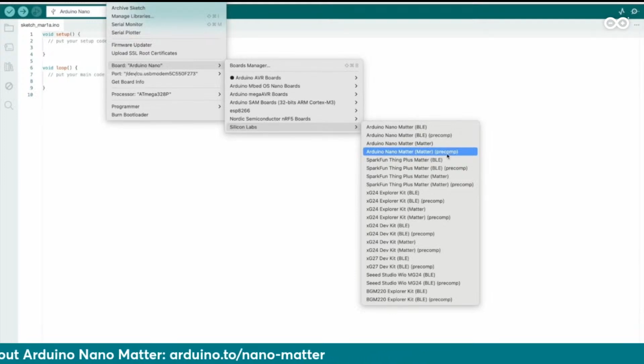The width and height of the screenshot is (644, 364).
Task: Select xG24 Dev Kit (Matter) (precomp)
Action: pos(420,250)
